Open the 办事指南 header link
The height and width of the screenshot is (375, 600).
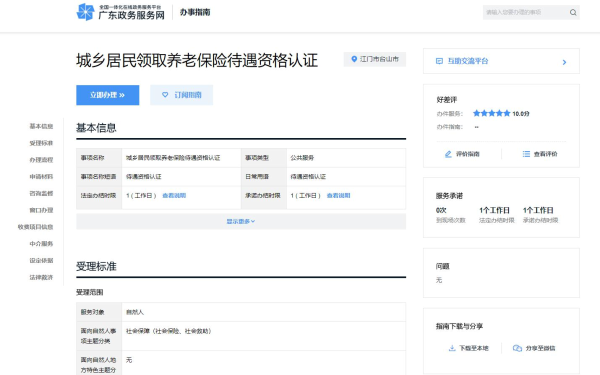(x=195, y=12)
